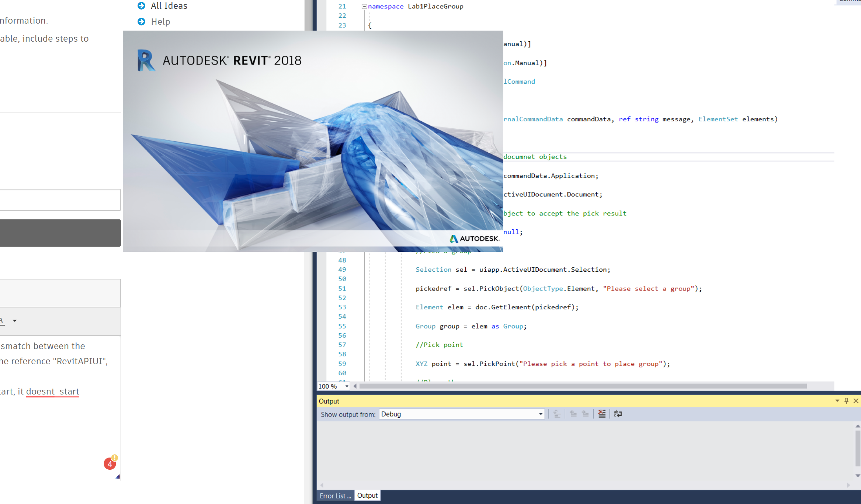Click the Help arrow icon
861x504 pixels.
coord(142,21)
